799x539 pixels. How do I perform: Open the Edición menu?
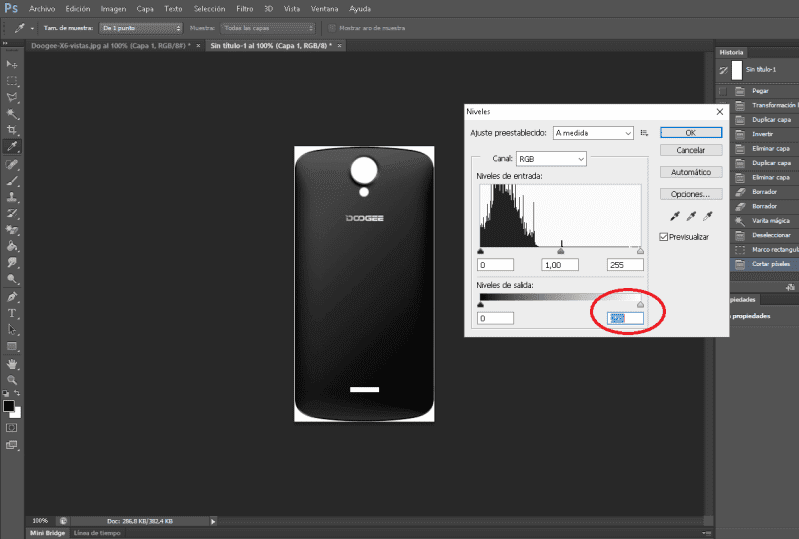pos(77,9)
